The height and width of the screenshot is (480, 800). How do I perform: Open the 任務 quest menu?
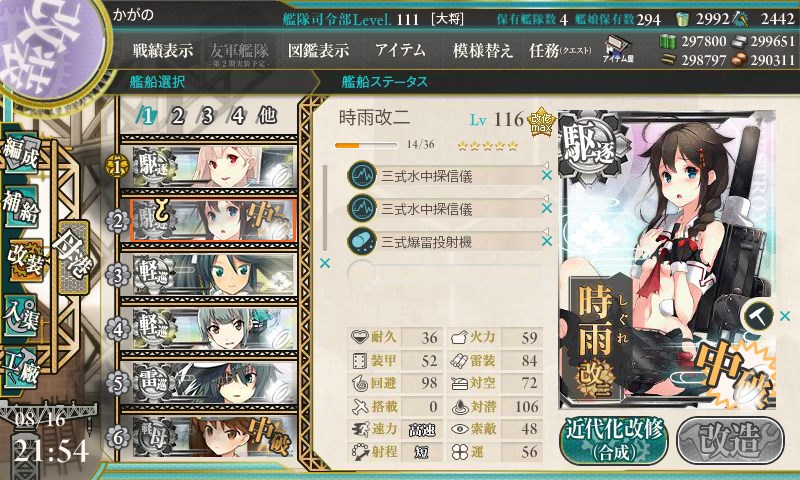(560, 50)
